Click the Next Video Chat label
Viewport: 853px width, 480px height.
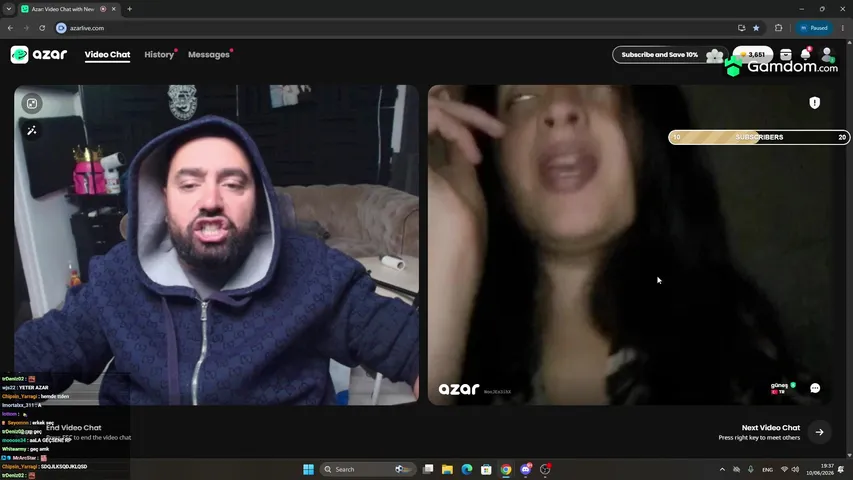click(x=771, y=428)
